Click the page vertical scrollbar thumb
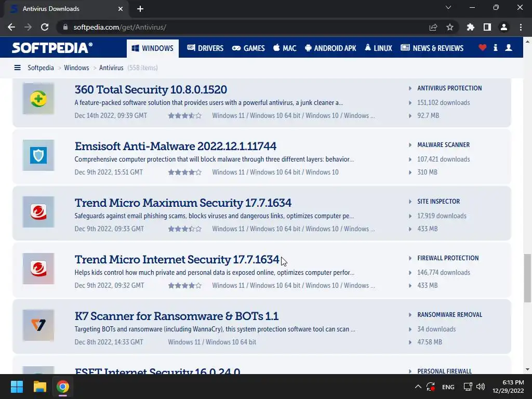 click(x=527, y=278)
